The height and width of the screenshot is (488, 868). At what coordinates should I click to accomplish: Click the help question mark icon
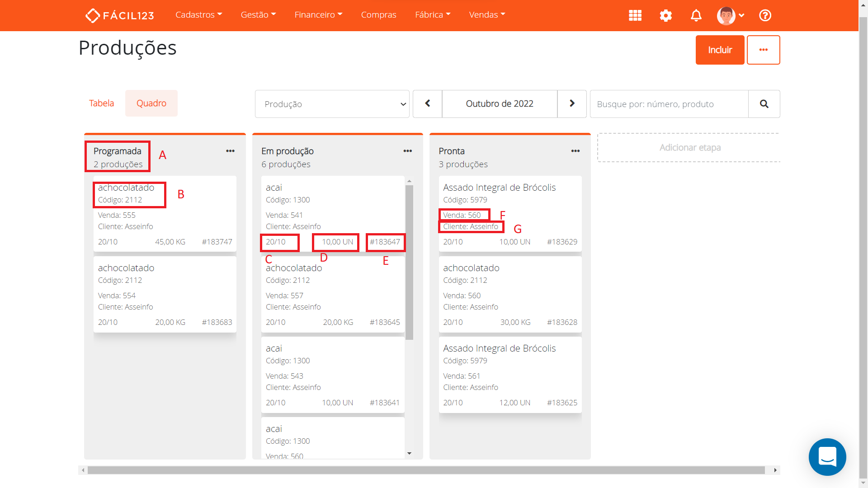click(x=765, y=15)
